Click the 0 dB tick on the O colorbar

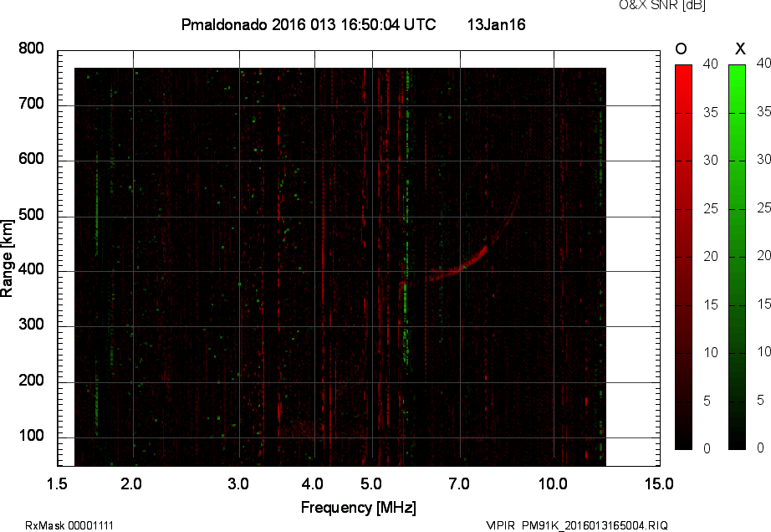point(707,448)
